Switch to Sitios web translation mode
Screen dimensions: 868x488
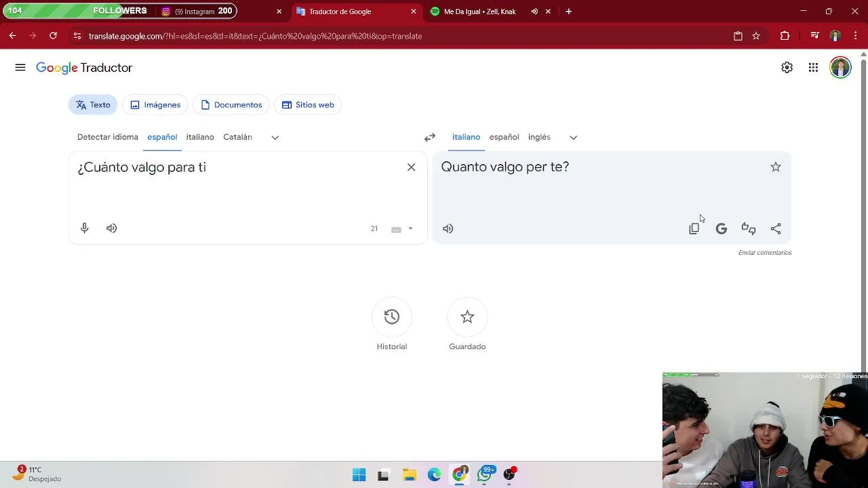tap(308, 105)
